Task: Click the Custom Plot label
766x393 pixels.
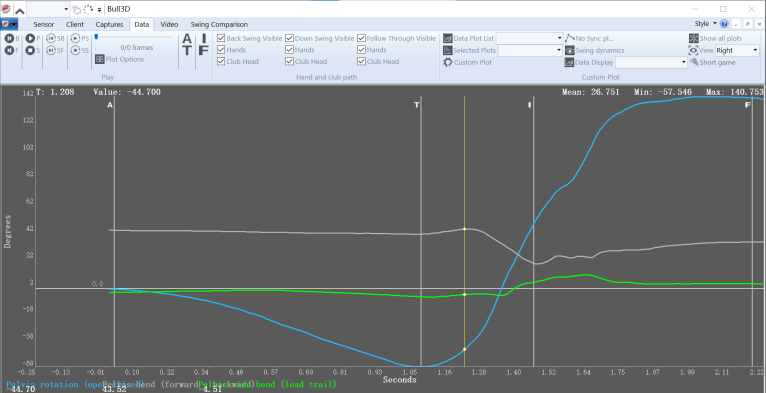Action: coord(473,63)
